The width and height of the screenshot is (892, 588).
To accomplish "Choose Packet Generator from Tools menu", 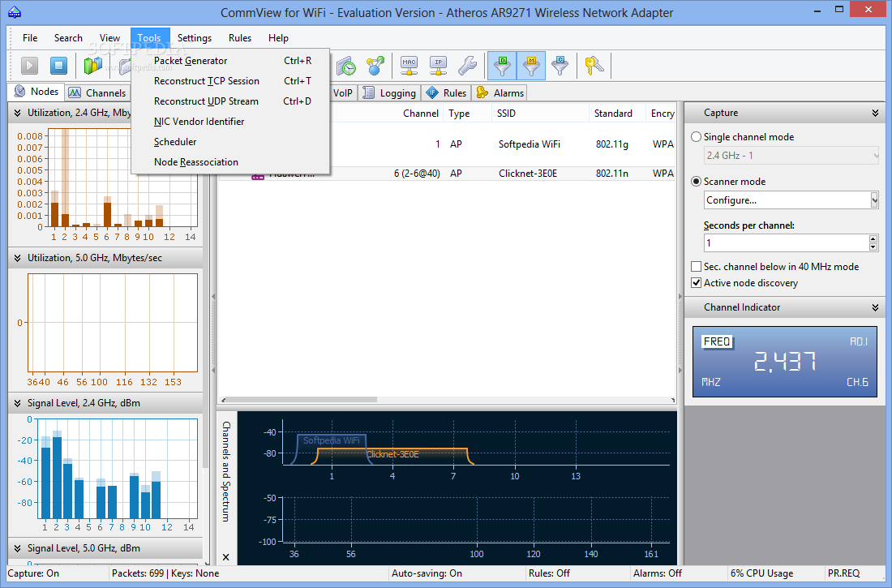I will 191,61.
